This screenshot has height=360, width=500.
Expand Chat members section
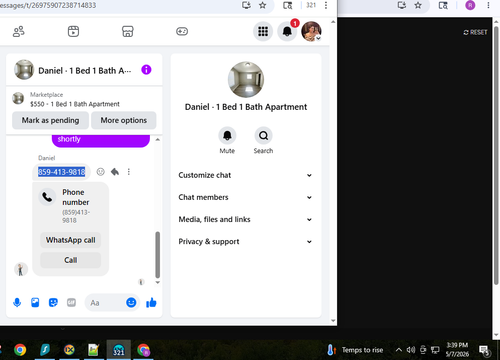click(x=245, y=197)
